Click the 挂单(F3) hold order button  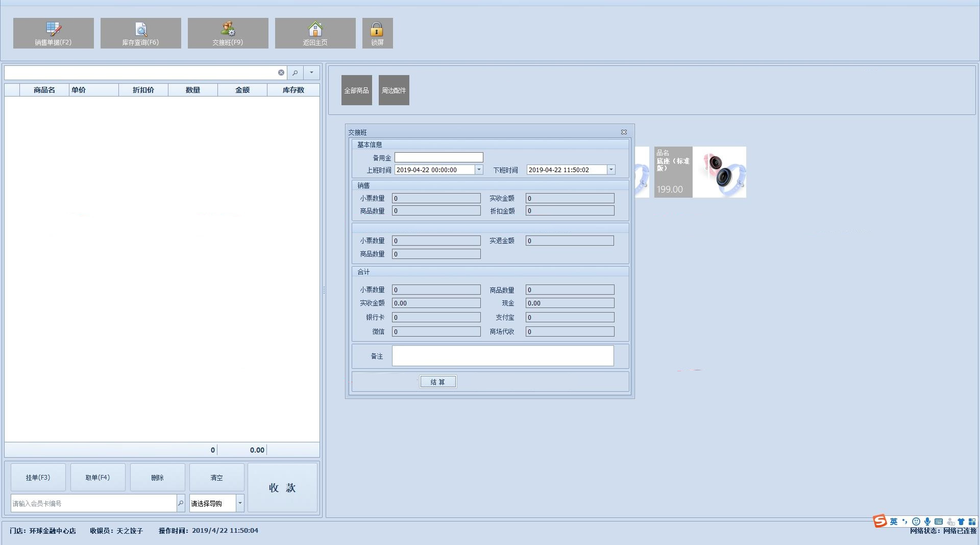[x=38, y=478]
